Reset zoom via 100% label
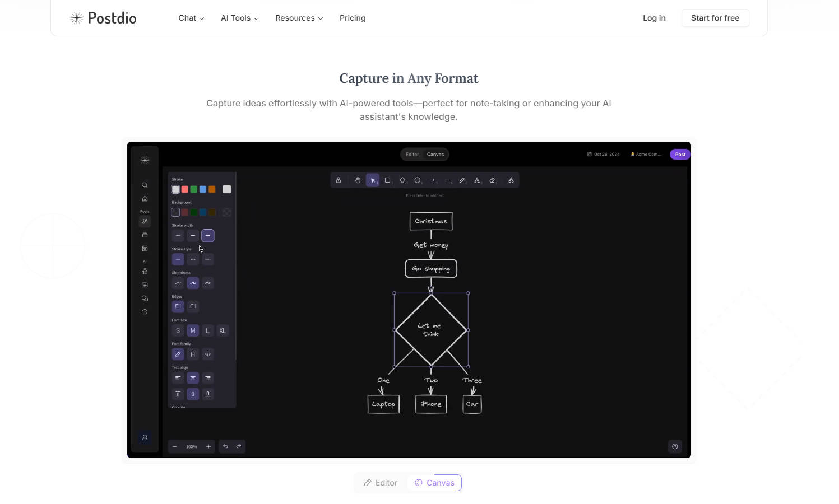Viewport: 839px width, 504px height. [x=192, y=446]
